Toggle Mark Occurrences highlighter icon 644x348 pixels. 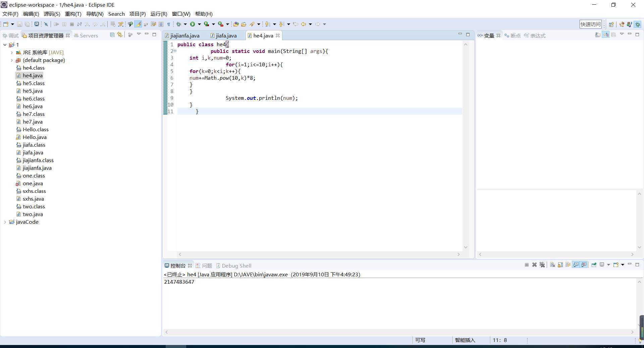[138, 24]
